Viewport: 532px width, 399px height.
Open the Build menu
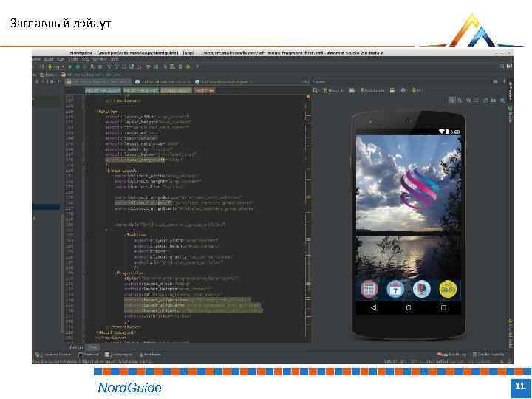point(50,59)
